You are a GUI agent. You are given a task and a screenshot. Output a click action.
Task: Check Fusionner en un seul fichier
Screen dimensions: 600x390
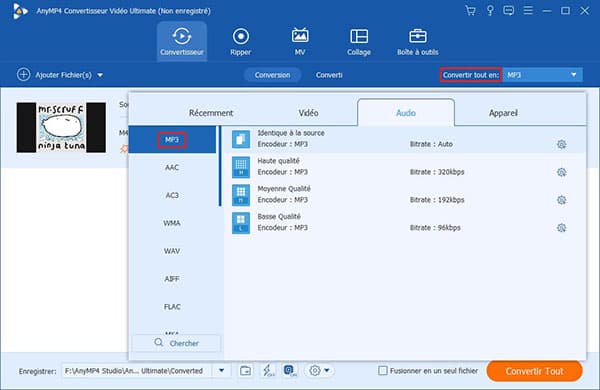(382, 370)
